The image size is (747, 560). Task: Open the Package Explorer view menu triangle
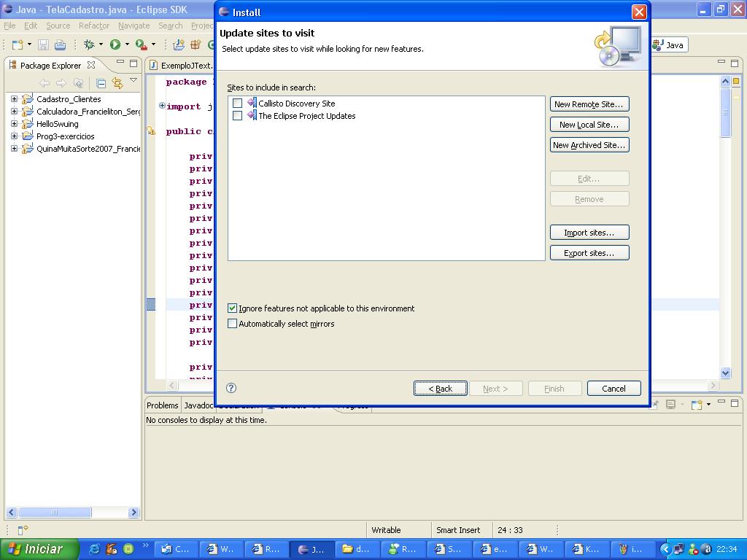(x=133, y=80)
